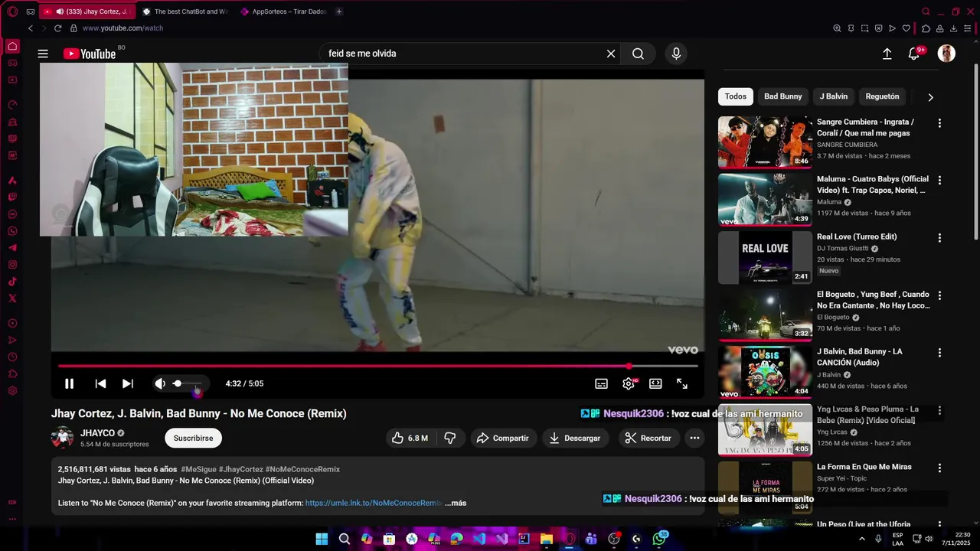Open the YouTube guide hamburger menu
Screen dimensions: 980x551
43,54
